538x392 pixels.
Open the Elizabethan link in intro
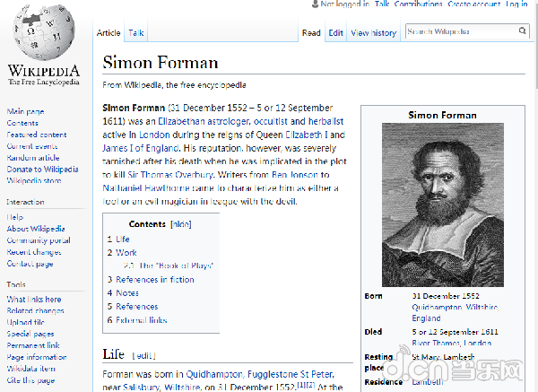point(181,121)
